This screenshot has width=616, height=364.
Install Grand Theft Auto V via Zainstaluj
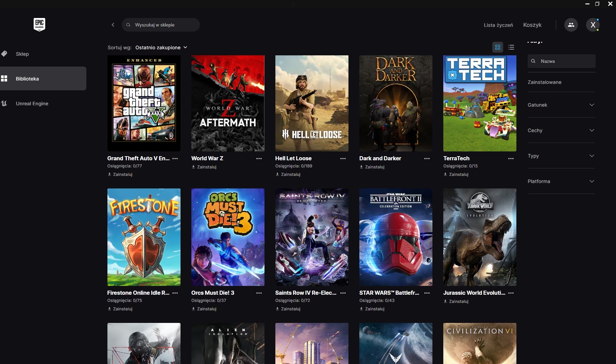pyautogui.click(x=120, y=175)
